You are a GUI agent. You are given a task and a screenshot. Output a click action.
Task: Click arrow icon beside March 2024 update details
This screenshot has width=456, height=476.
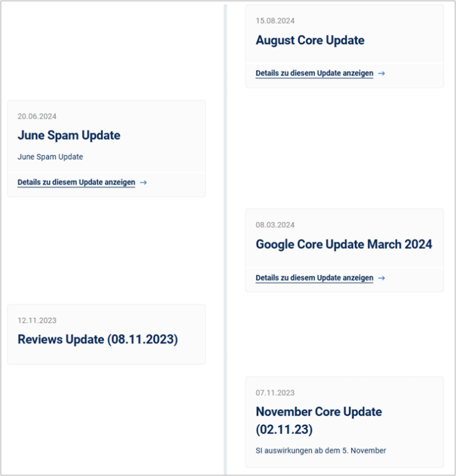381,278
